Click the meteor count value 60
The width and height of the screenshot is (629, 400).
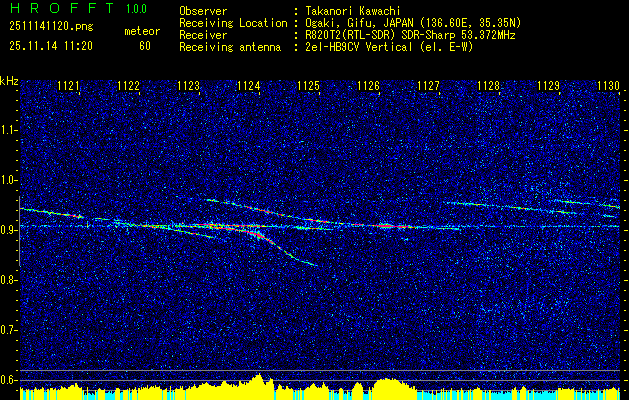145,46
